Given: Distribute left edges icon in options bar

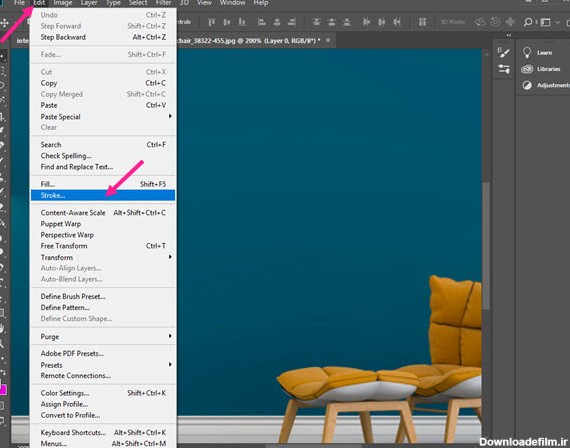Looking at the screenshot, I should pyautogui.click(x=366, y=23).
